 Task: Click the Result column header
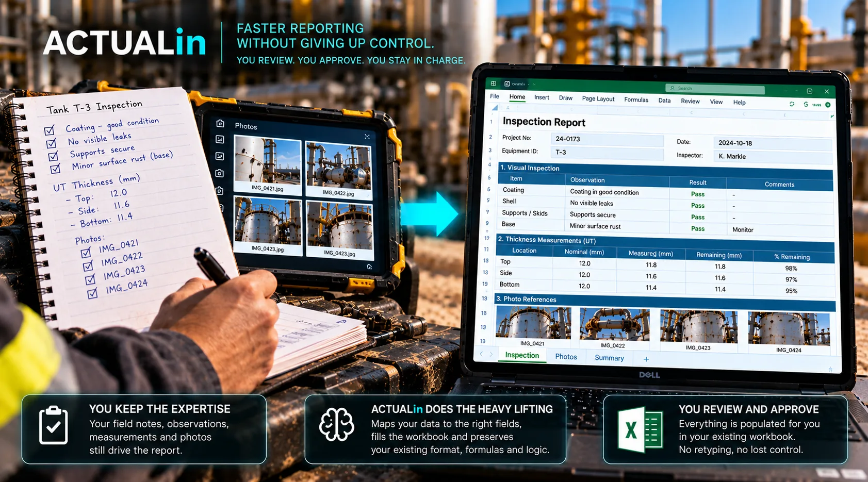(x=697, y=182)
